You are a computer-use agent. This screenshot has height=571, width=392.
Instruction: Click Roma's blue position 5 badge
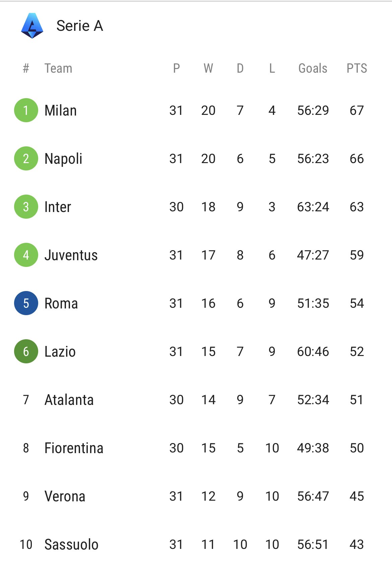pyautogui.click(x=26, y=303)
